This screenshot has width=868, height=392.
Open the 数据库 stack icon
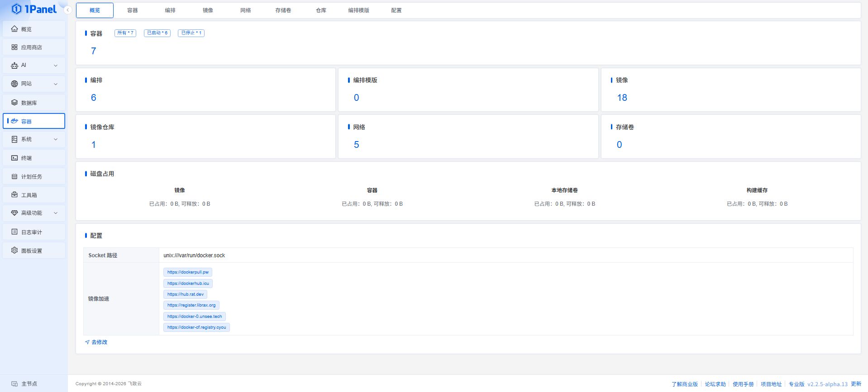click(14, 103)
